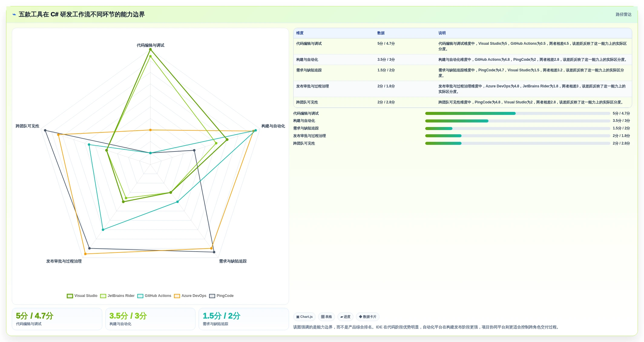Click PingCode point on 需求与缺陷追踪 axis

(214, 252)
